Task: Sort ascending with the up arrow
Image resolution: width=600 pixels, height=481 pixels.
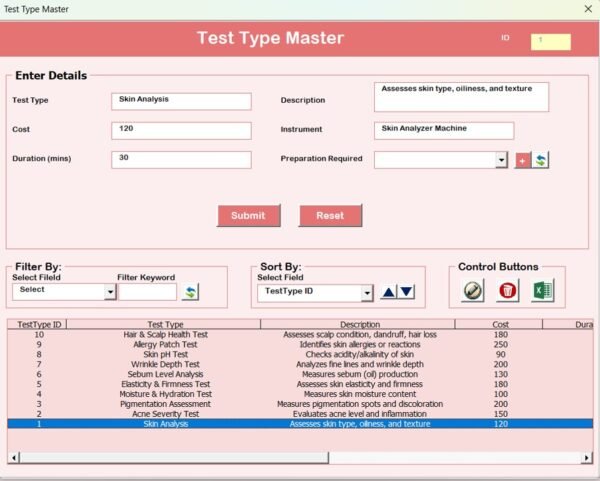Action: 389,292
